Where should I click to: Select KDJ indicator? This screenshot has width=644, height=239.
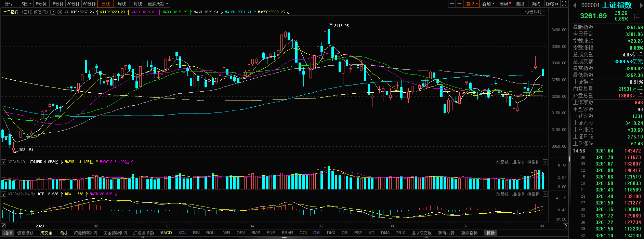pos(182,233)
